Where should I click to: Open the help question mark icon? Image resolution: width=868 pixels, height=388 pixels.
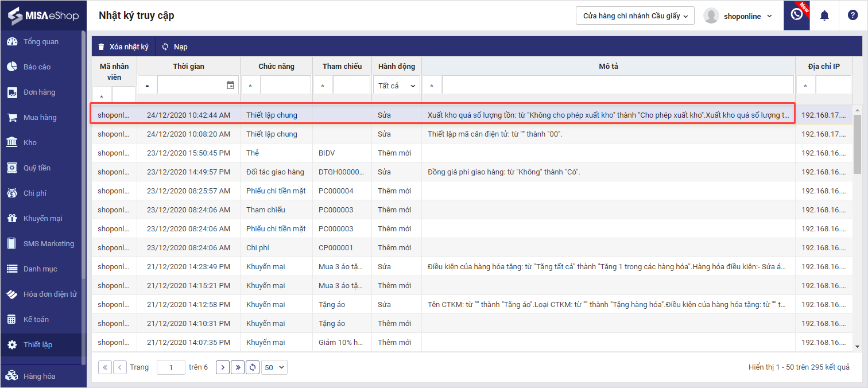click(x=852, y=15)
